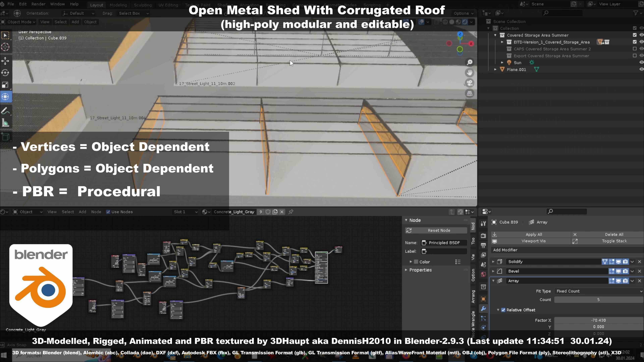The height and width of the screenshot is (362, 644).
Task: Select the Rotate tool
Action: point(6,73)
